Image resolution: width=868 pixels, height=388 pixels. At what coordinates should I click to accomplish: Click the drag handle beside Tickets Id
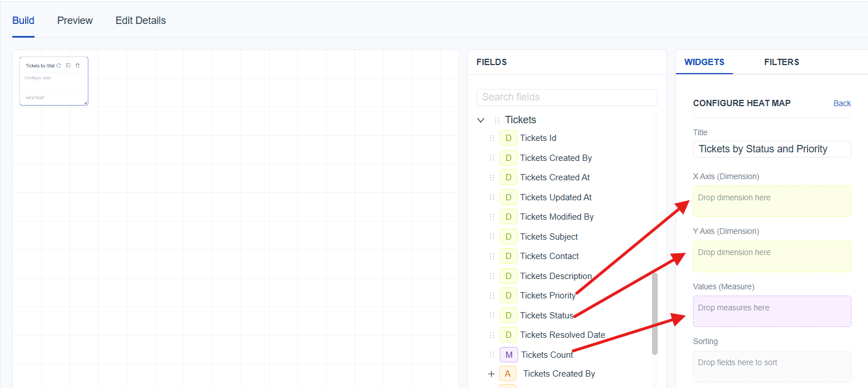(492, 138)
